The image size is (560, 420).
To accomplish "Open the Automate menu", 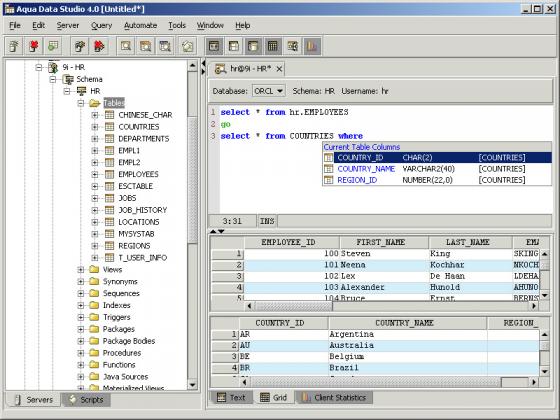I will 140,25.
